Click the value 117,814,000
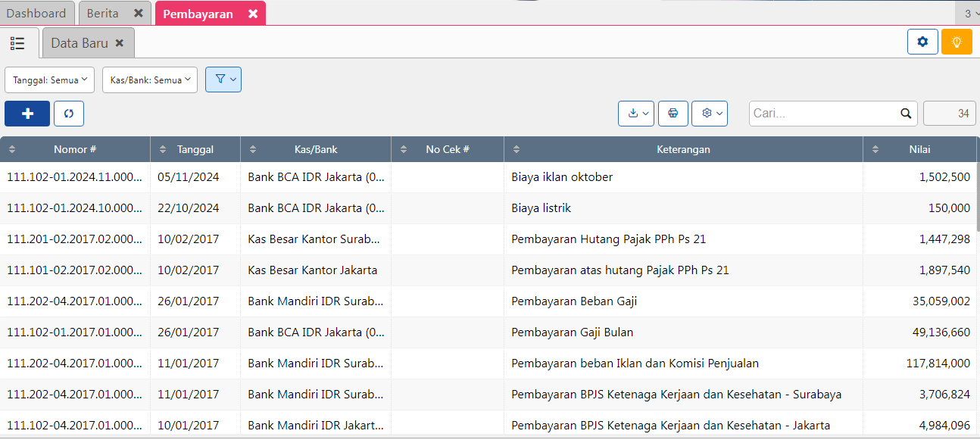Screen dimensions: 980x440 (x=938, y=364)
